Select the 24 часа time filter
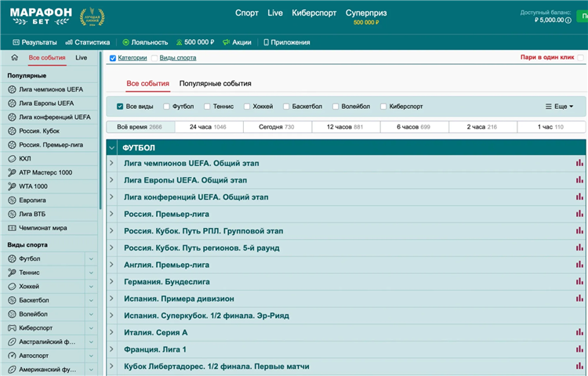The image size is (588, 376). click(x=209, y=127)
